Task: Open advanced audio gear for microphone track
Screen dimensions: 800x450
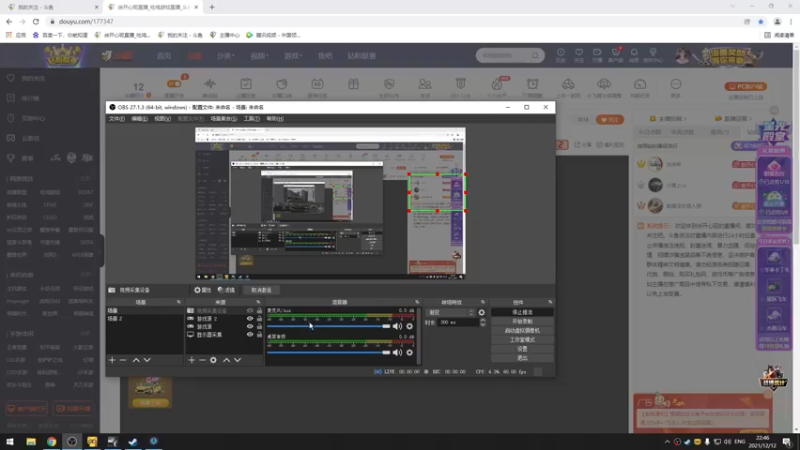Action: pyautogui.click(x=409, y=327)
